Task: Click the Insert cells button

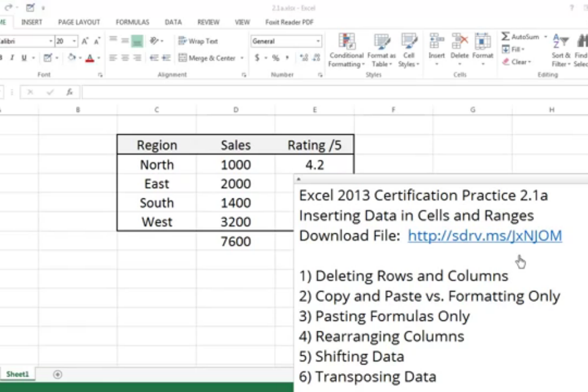Action: click(x=437, y=50)
